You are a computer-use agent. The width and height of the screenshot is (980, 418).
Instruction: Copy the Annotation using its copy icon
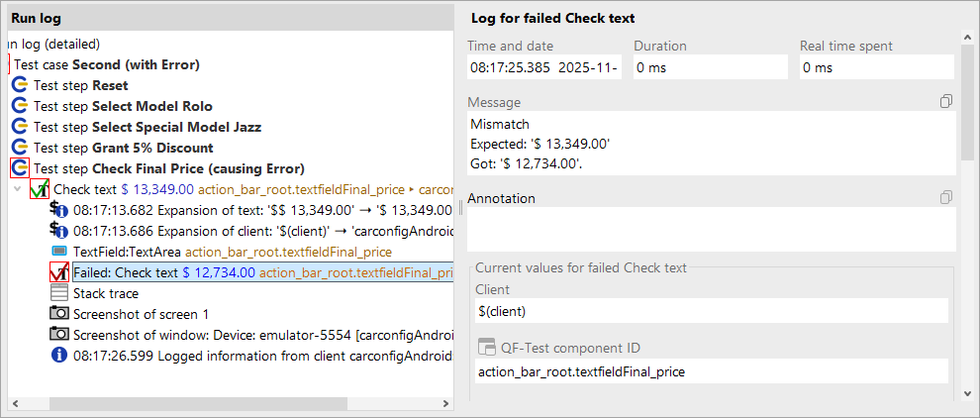946,198
